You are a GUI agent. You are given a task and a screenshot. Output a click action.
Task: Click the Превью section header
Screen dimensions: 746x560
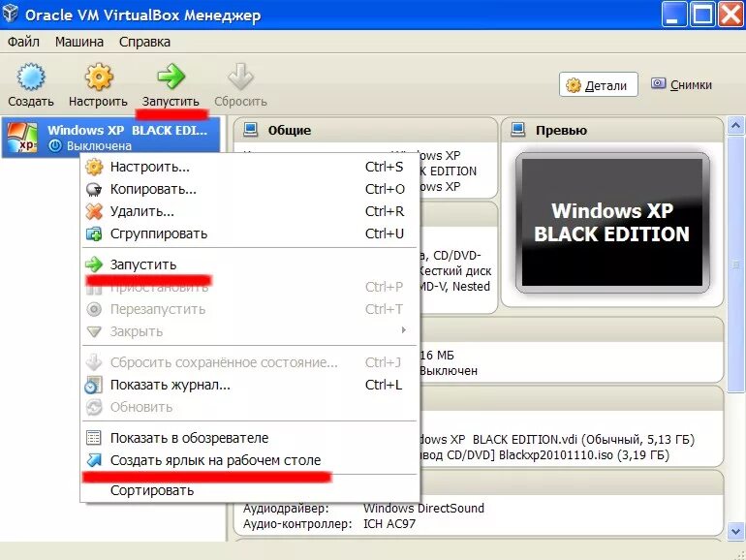coord(612,130)
